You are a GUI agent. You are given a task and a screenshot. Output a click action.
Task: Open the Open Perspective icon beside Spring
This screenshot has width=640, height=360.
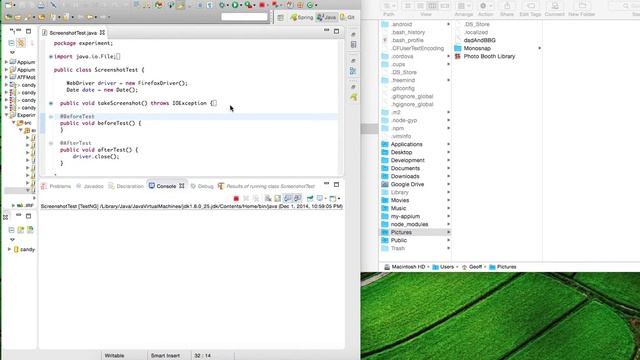click(280, 18)
